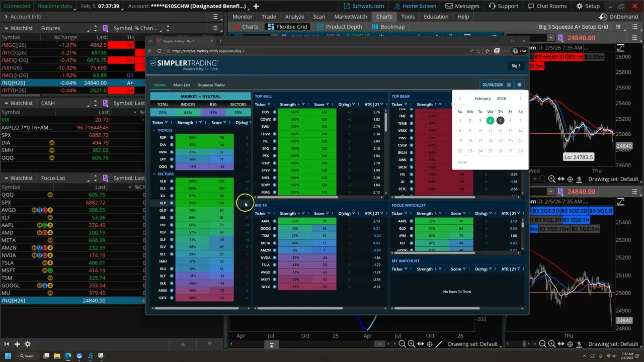This screenshot has width=644, height=362.
Task: Click the DOV ticker in Top Bull
Action: click(x=265, y=112)
